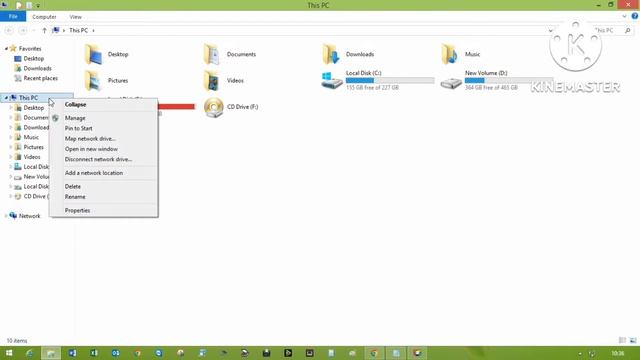This screenshot has height=360, width=640.
Task: Open the Computer ribbon tab
Action: click(44, 17)
